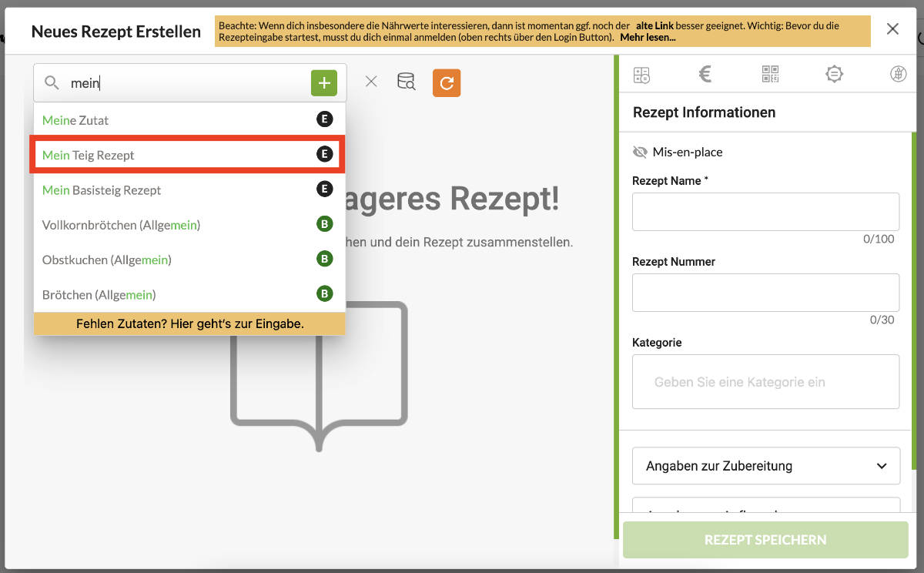Follow the Mehr lesen link

[x=648, y=37]
